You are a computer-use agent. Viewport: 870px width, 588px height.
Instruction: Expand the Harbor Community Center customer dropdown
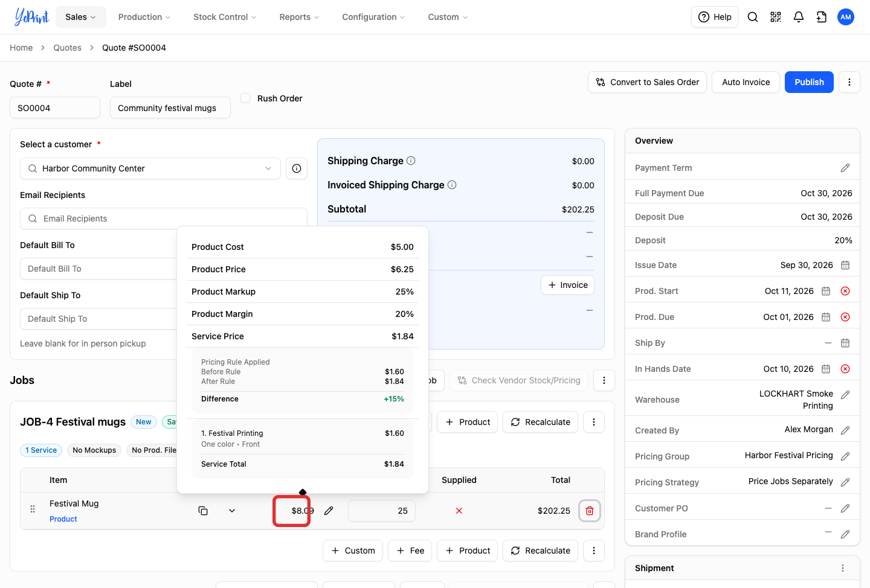pyautogui.click(x=268, y=168)
